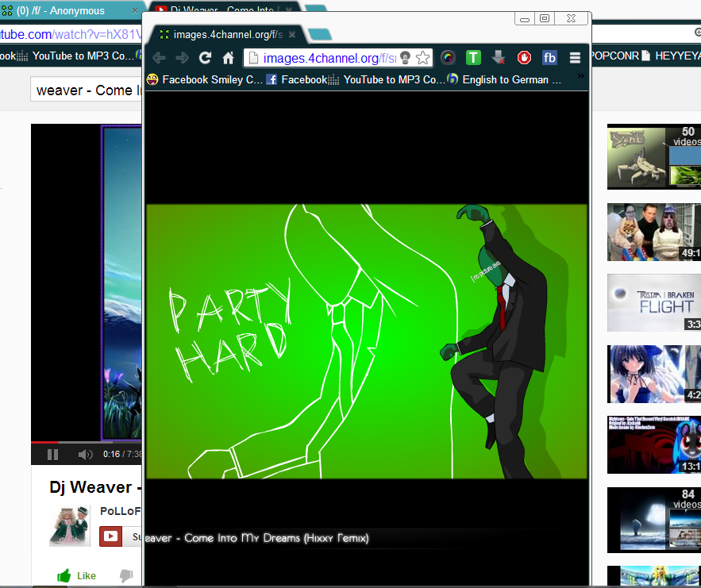Open the color wheel extension icon
Screen dimensions: 701x588
(448, 58)
